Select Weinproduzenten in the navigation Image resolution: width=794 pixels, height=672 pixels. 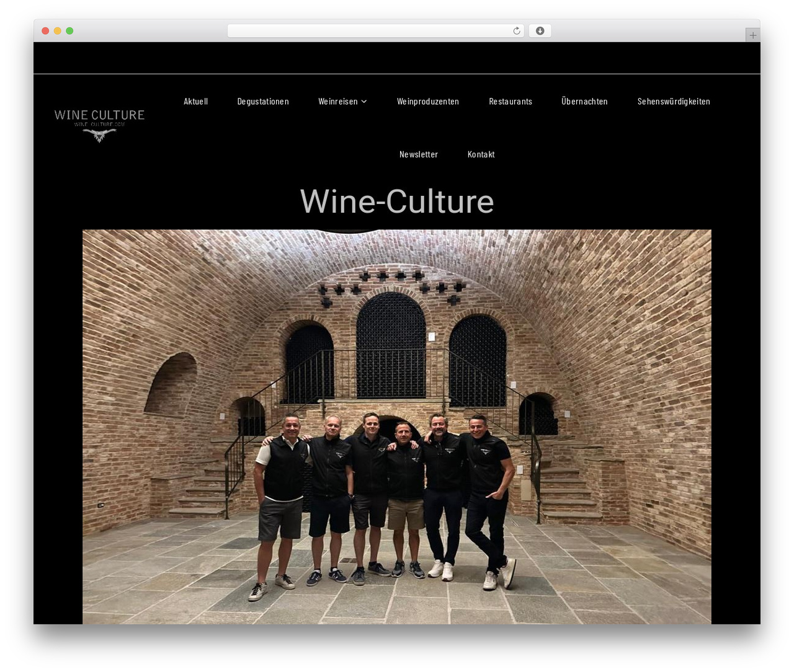point(428,102)
